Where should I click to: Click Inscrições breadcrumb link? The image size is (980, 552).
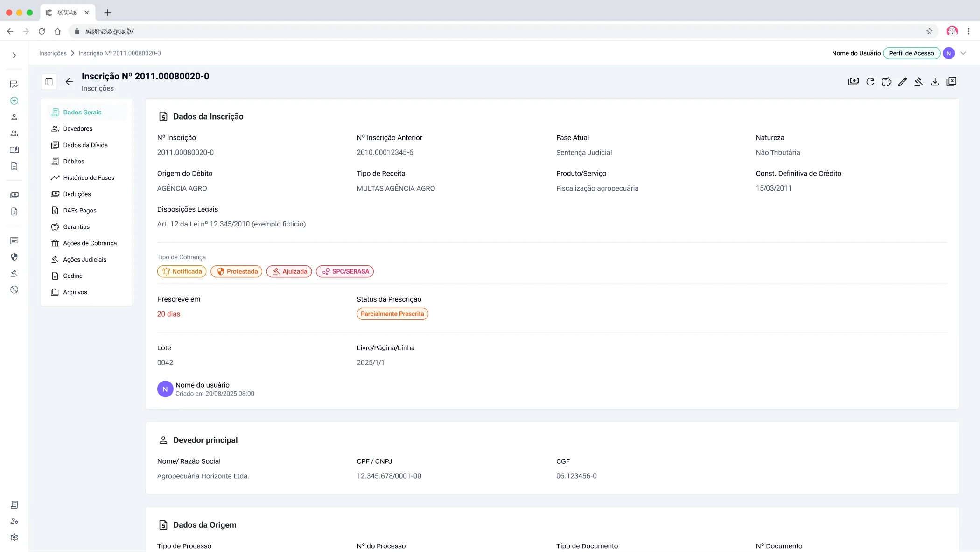pos(53,53)
